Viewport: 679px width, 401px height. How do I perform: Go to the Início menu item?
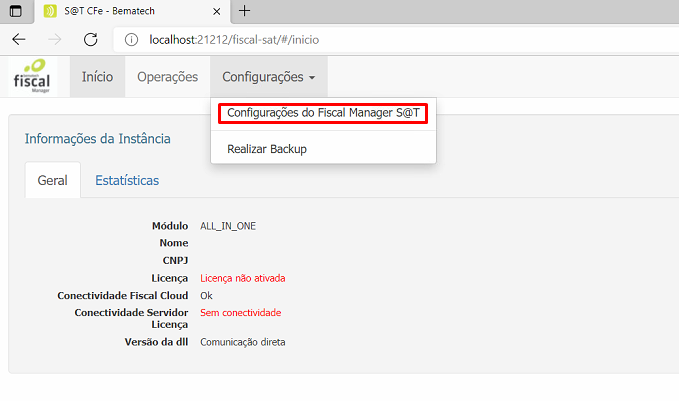97,77
